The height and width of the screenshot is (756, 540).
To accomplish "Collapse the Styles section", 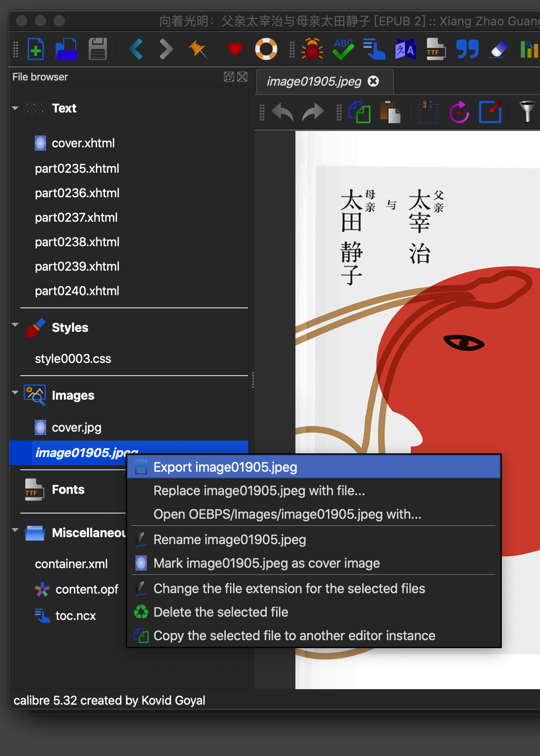I will [15, 325].
